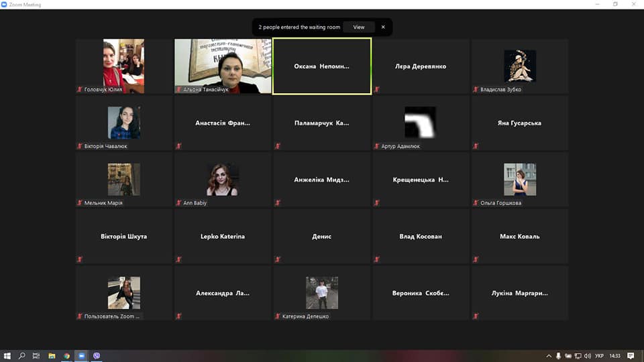The height and width of the screenshot is (362, 644).
Task: Open Google Chrome from the taskbar
Action: click(66, 356)
